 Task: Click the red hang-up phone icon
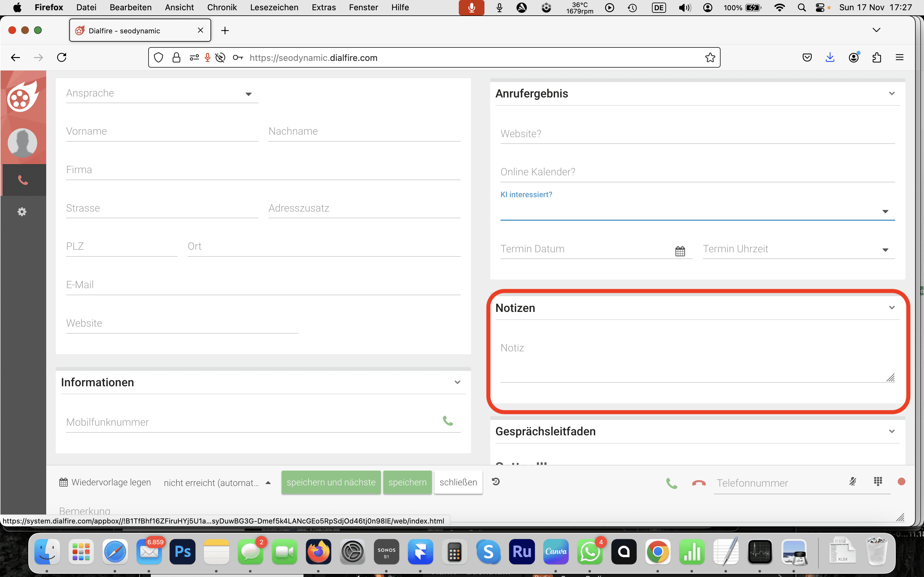click(699, 483)
